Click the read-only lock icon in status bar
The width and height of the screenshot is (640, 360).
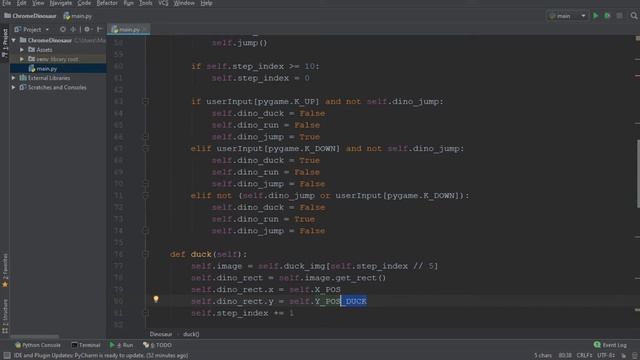tap(623, 356)
